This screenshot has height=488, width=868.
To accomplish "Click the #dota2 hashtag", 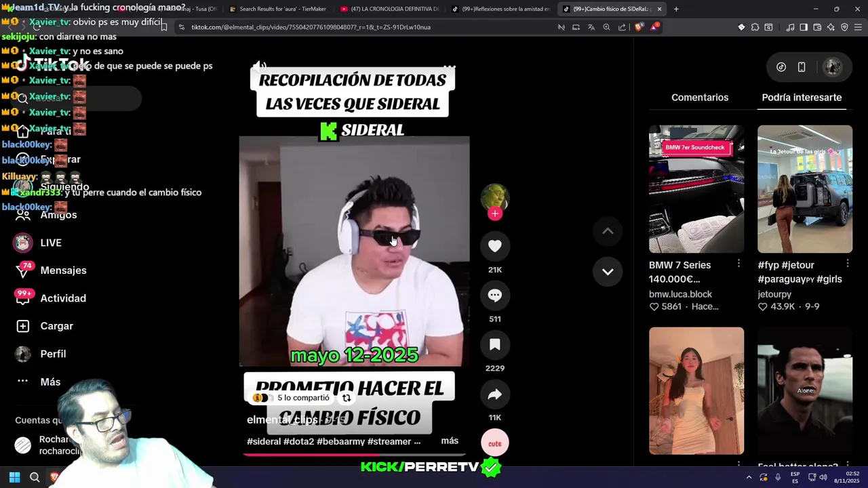I will [x=298, y=441].
